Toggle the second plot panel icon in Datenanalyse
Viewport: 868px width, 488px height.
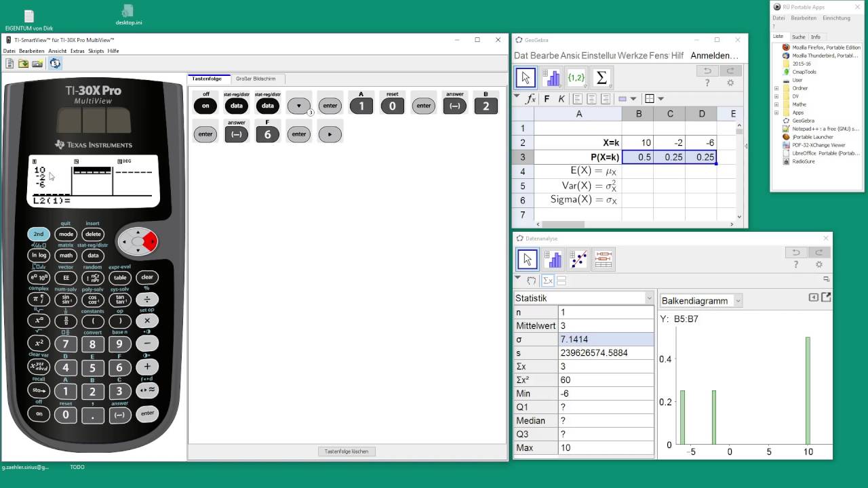pos(561,281)
